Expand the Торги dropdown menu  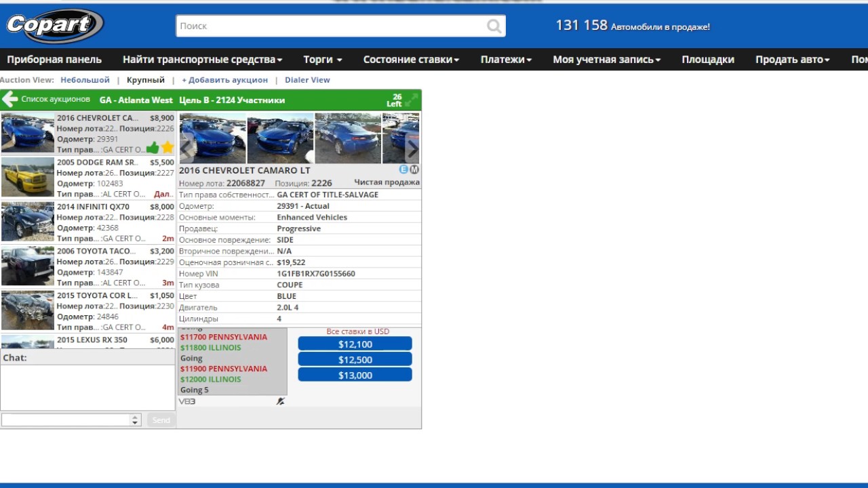pyautogui.click(x=323, y=60)
